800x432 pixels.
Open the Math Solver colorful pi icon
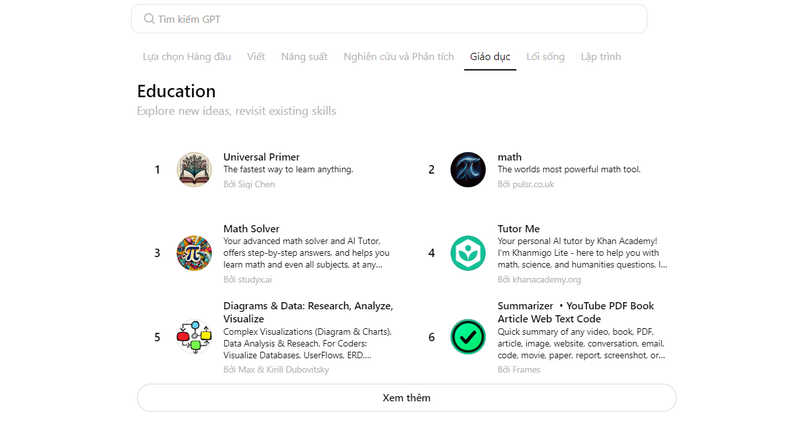194,253
